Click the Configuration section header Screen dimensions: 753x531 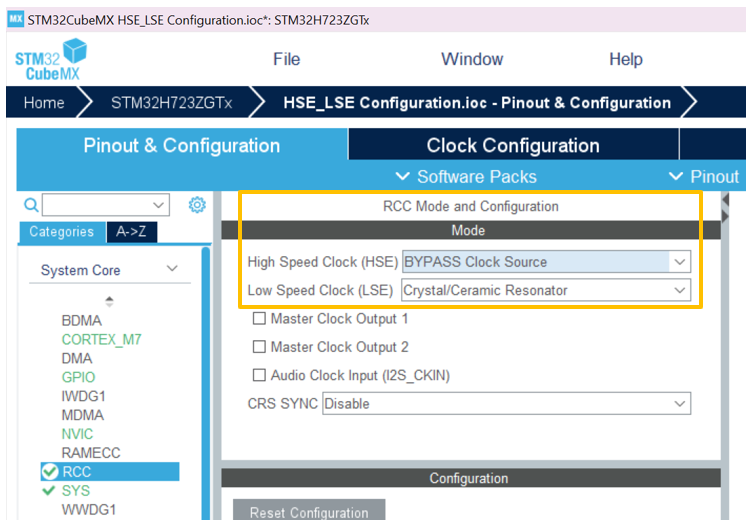[x=471, y=478]
